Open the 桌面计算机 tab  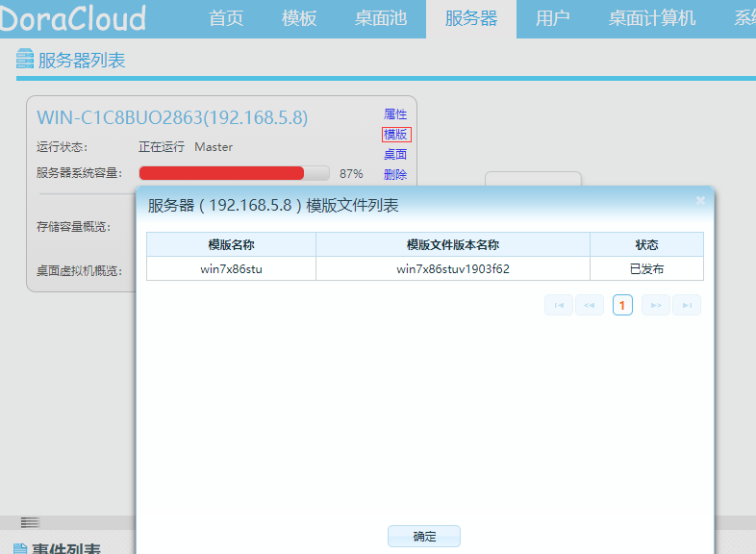pyautogui.click(x=652, y=19)
